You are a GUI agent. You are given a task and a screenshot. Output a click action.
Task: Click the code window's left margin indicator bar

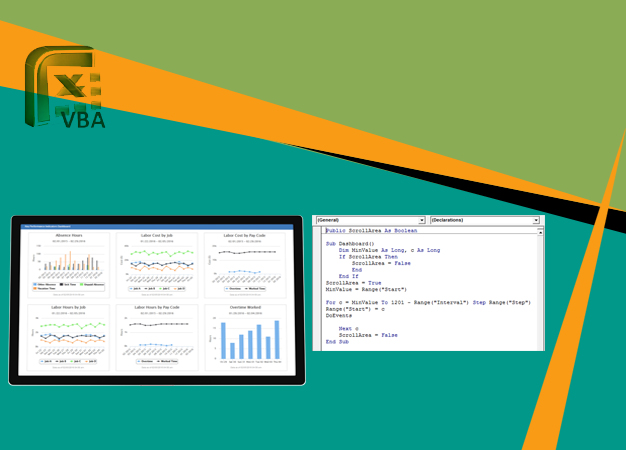(x=317, y=288)
